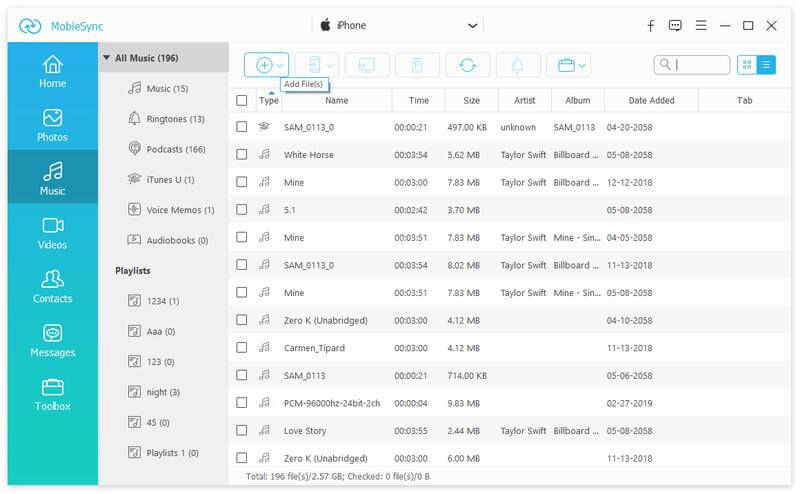
Task: Check the PCM-96000hz-24bit-2ch checkbox
Action: coord(242,403)
